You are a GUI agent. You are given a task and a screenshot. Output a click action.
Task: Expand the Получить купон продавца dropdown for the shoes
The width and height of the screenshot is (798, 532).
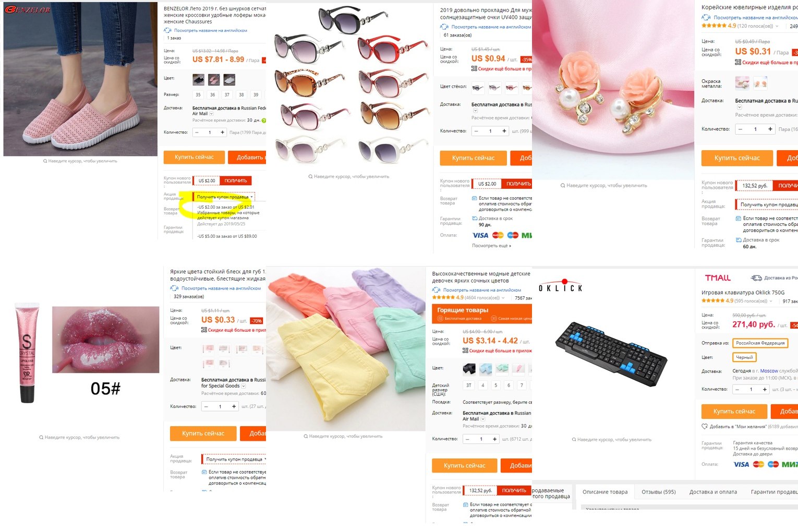point(224,197)
